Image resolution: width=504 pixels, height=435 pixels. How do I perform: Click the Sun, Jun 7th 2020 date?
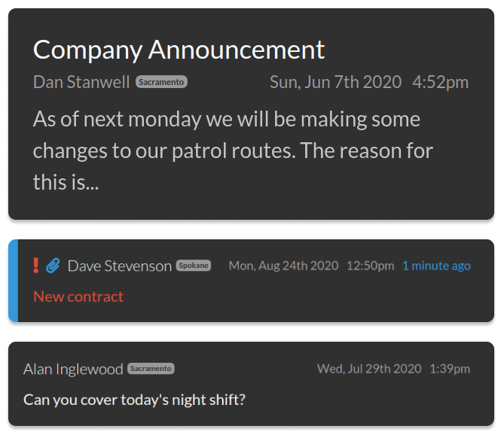point(335,82)
